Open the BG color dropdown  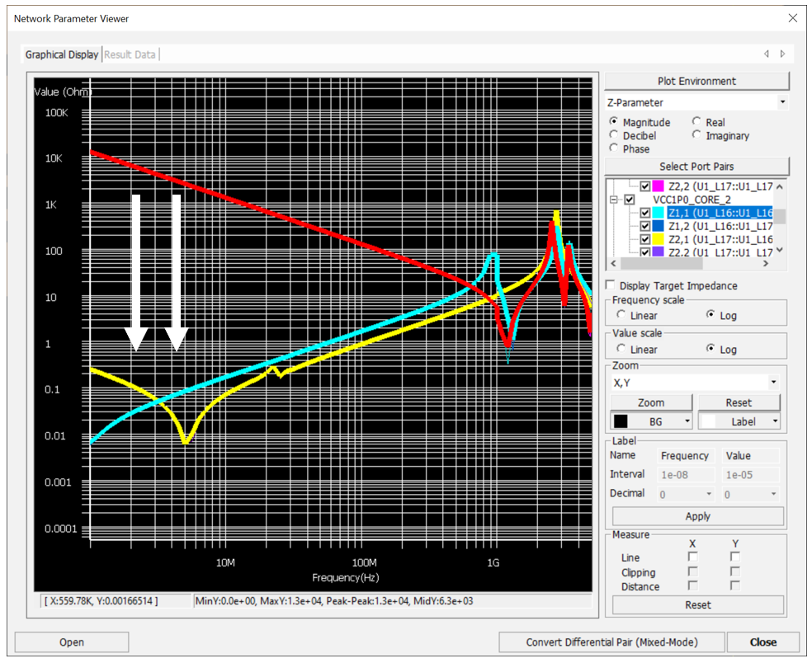(x=687, y=421)
